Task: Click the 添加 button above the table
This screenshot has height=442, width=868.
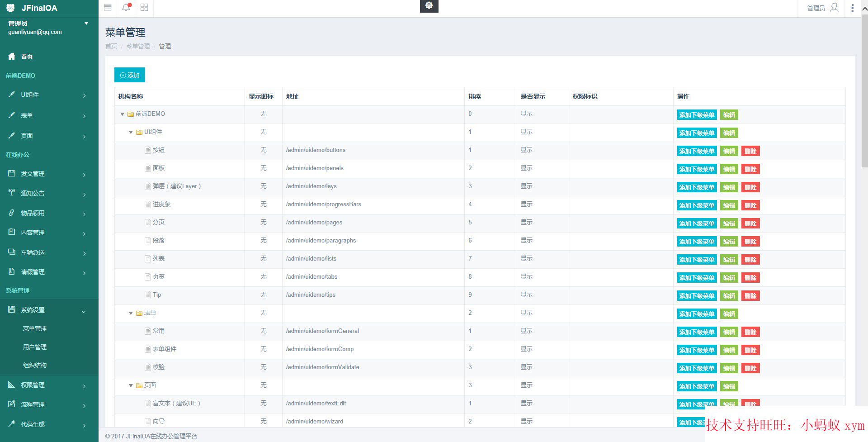Action: click(130, 75)
